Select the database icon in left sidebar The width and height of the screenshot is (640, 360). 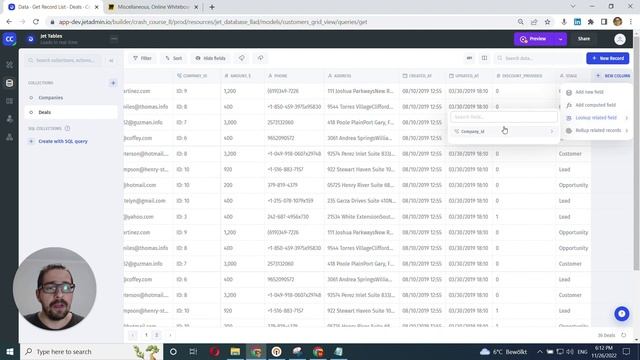tap(9, 83)
